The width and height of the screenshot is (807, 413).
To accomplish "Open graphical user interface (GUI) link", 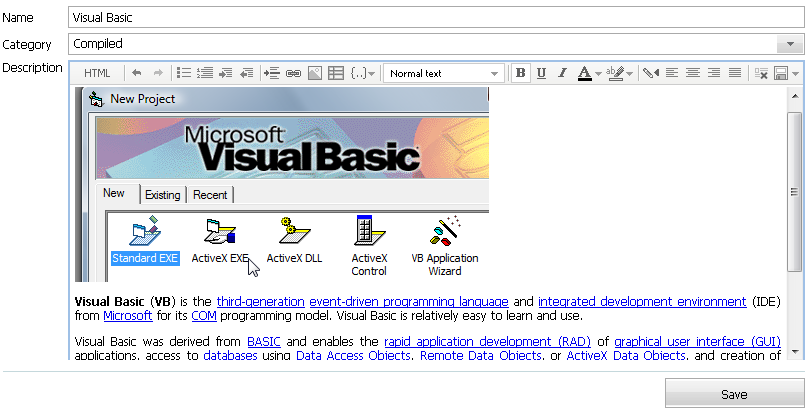I will (x=697, y=341).
